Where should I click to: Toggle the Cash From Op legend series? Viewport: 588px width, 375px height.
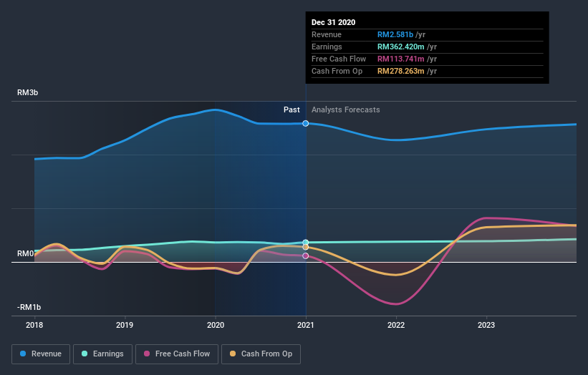tap(261, 354)
